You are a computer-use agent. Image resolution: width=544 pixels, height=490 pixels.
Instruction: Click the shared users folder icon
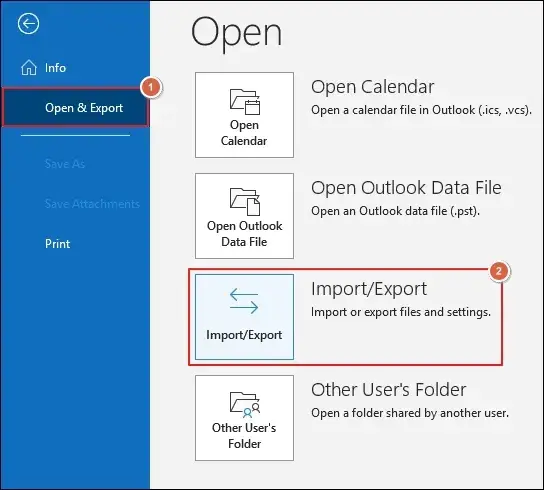point(245,405)
